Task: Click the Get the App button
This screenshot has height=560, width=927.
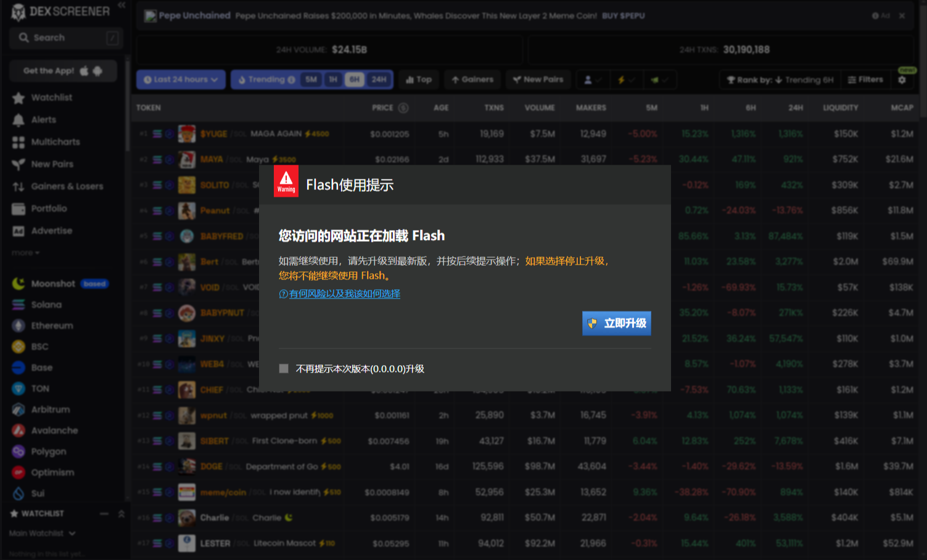Action: point(64,71)
